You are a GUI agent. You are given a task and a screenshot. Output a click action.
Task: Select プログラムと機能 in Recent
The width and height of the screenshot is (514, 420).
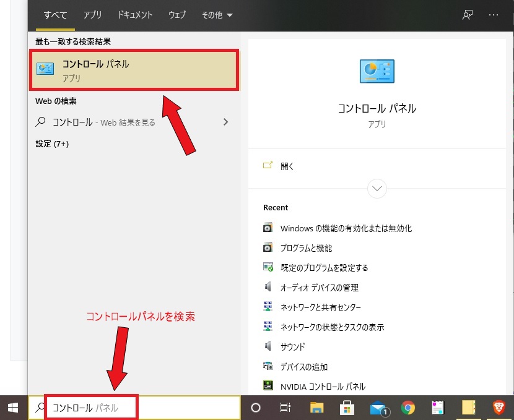click(300, 248)
